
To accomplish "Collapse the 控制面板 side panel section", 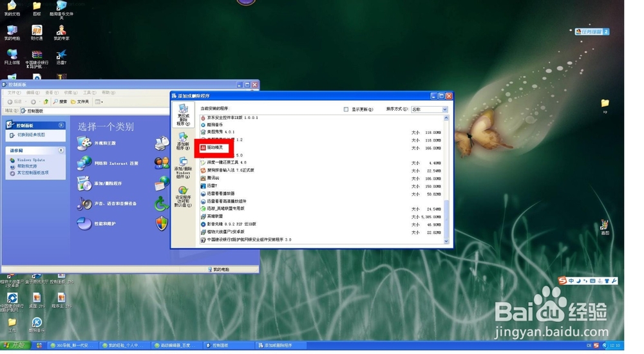I will coord(61,126).
